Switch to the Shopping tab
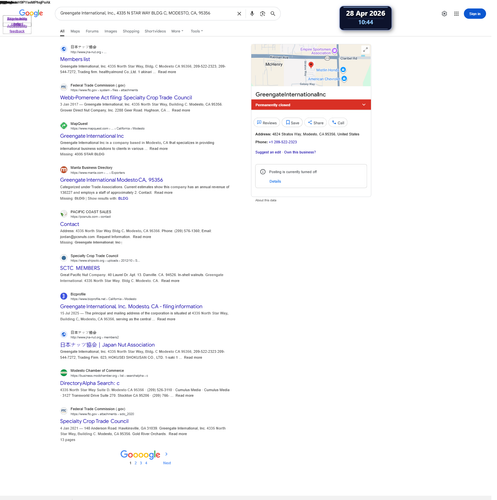Screen dimensions: 497x500 (x=131, y=31)
